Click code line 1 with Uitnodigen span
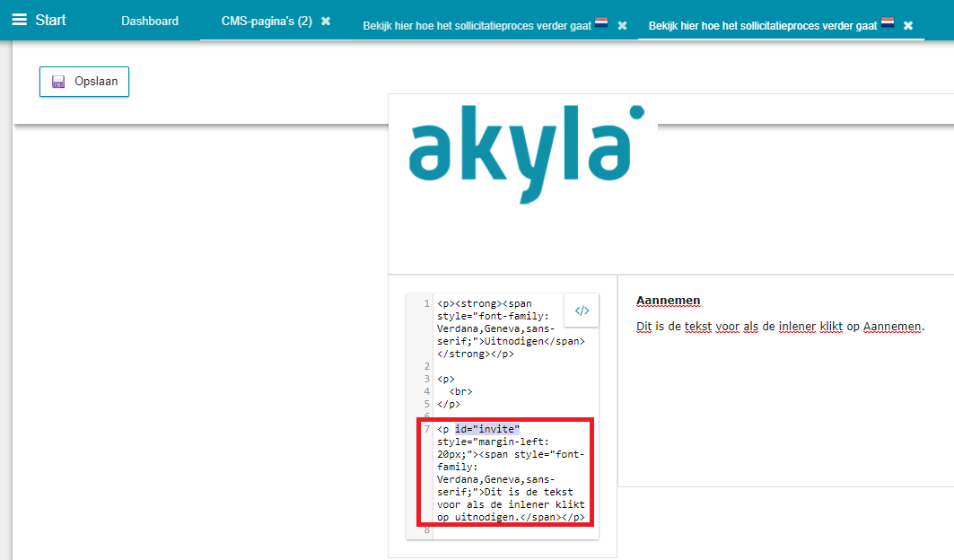954x560 pixels. coord(511,328)
